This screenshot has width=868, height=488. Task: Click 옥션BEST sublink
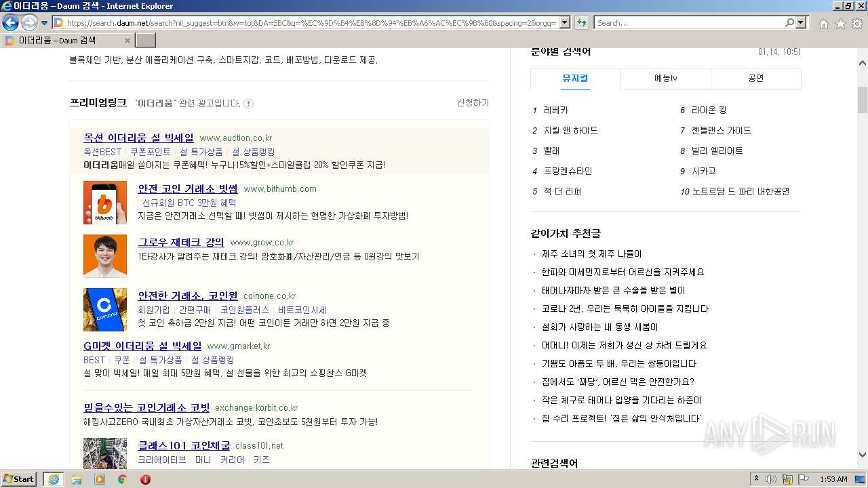pos(102,152)
